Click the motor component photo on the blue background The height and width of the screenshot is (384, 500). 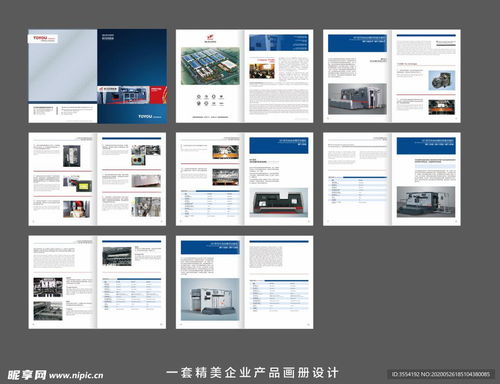(x=442, y=80)
